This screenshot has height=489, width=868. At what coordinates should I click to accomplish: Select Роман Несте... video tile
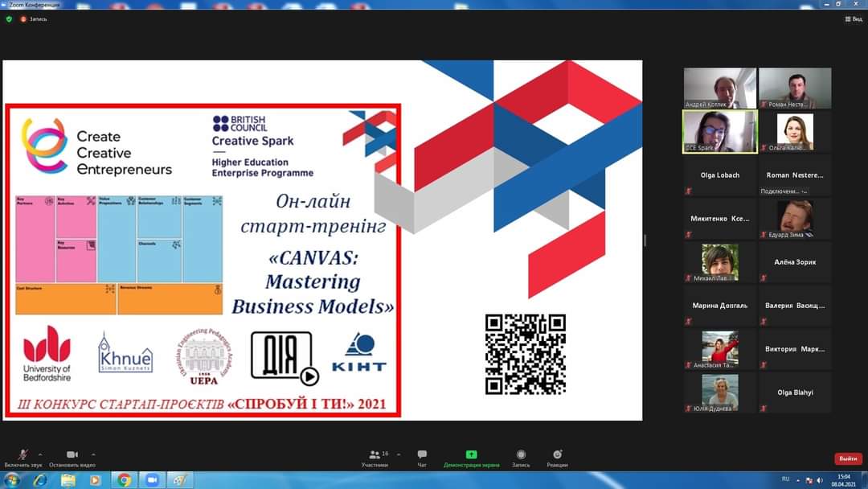click(x=795, y=88)
